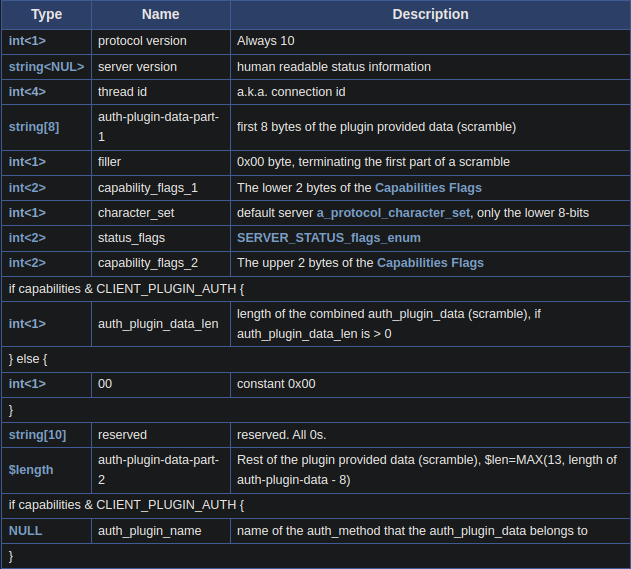The image size is (631, 569).
Task: Click the int<4> type link
Action: pyautogui.click(x=27, y=92)
